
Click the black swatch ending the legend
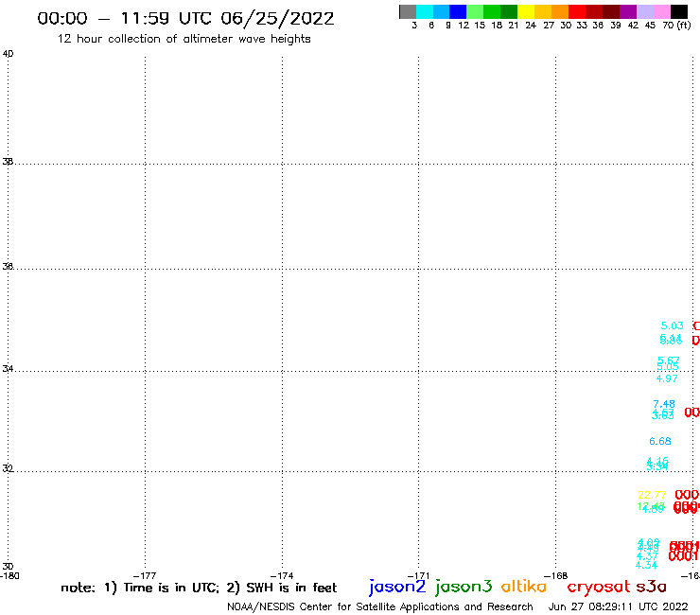pos(679,11)
